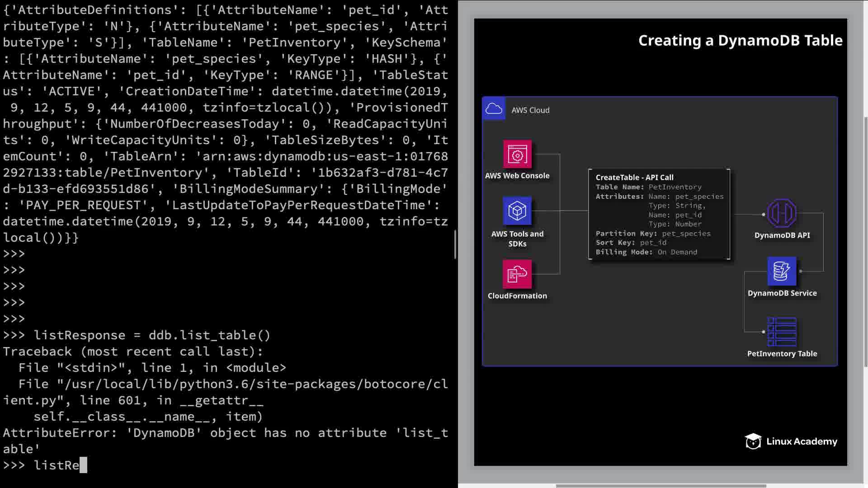Click the 'Partition Key: pet_species' line

[653, 234]
